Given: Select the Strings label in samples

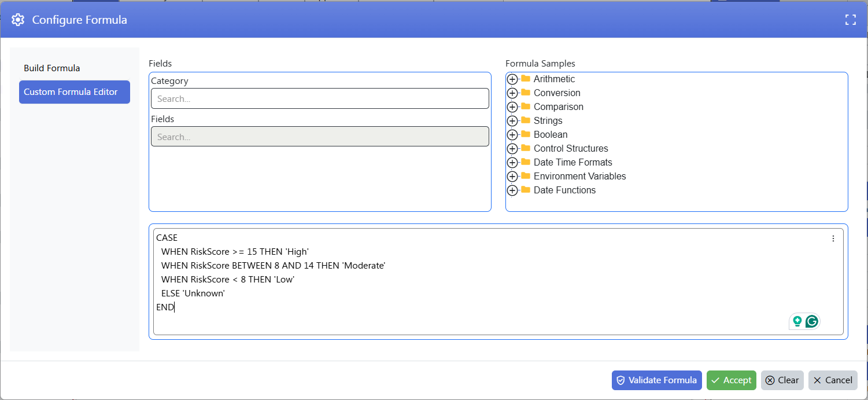Looking at the screenshot, I should (548, 120).
